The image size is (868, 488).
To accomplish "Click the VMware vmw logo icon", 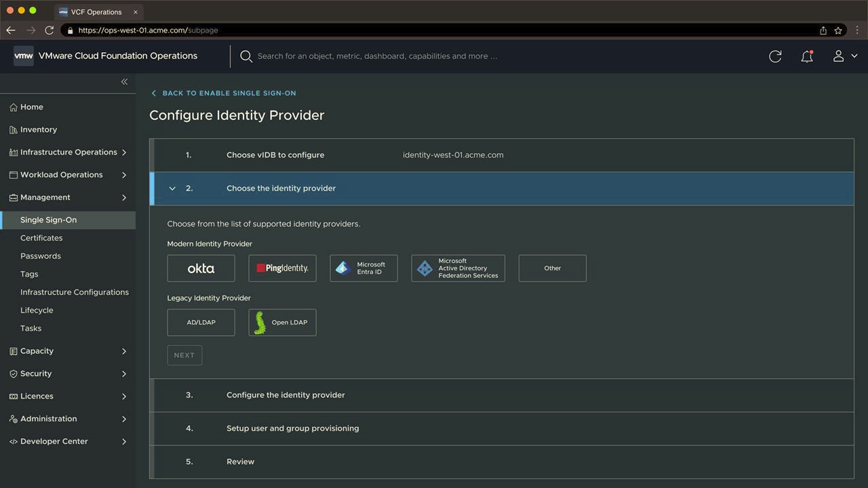I will pos(24,56).
